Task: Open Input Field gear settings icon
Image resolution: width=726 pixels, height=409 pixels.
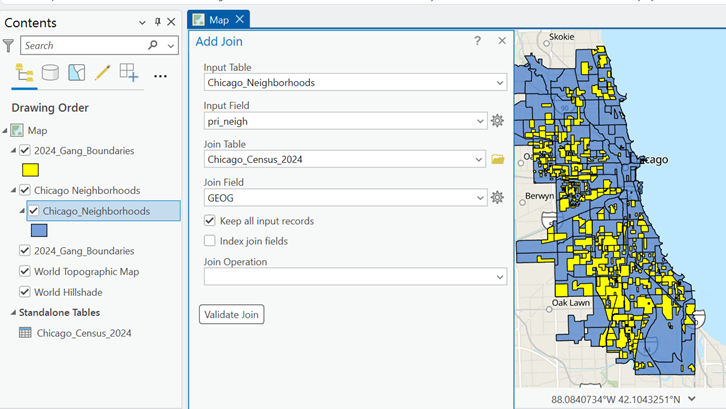Action: click(x=497, y=121)
